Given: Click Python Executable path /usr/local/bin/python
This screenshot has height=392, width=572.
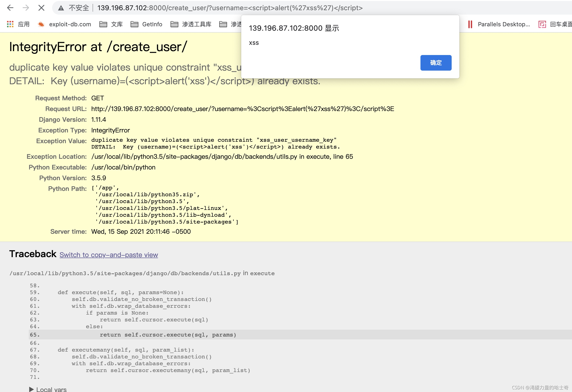Looking at the screenshot, I should [123, 167].
